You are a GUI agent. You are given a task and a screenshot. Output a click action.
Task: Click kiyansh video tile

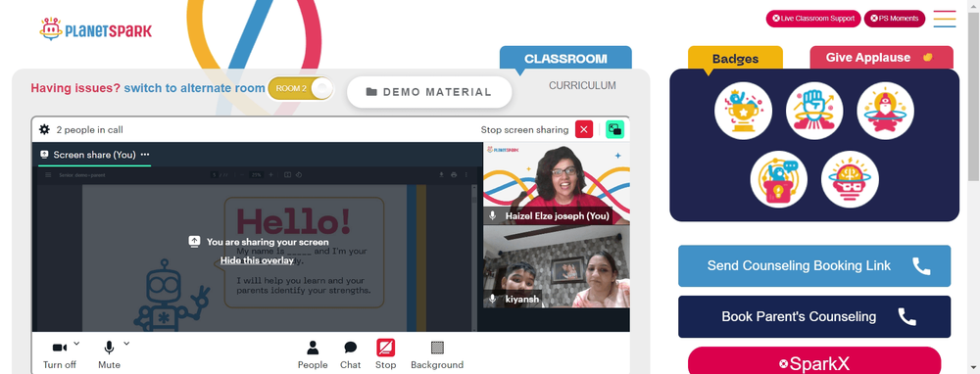pos(557,266)
